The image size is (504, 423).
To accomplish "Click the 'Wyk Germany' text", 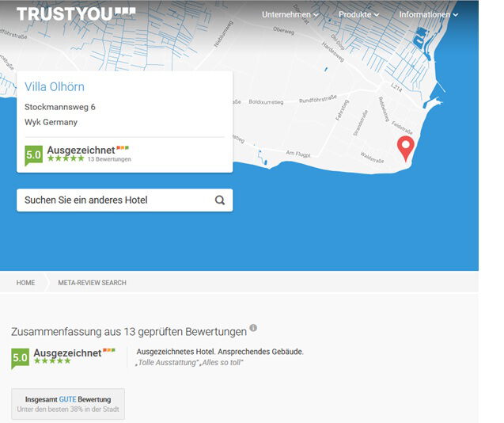I will point(51,122).
